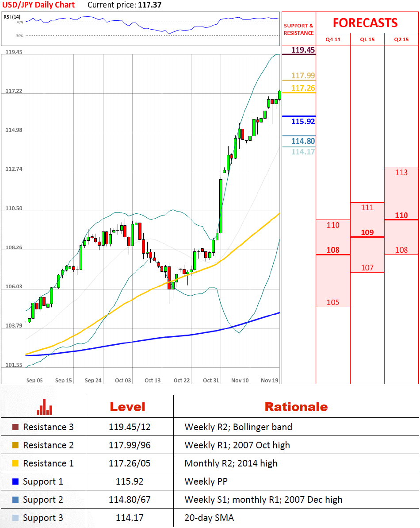Click the Resistance 2 tan color swatch
The width and height of the screenshot is (420, 528).
(x=15, y=445)
